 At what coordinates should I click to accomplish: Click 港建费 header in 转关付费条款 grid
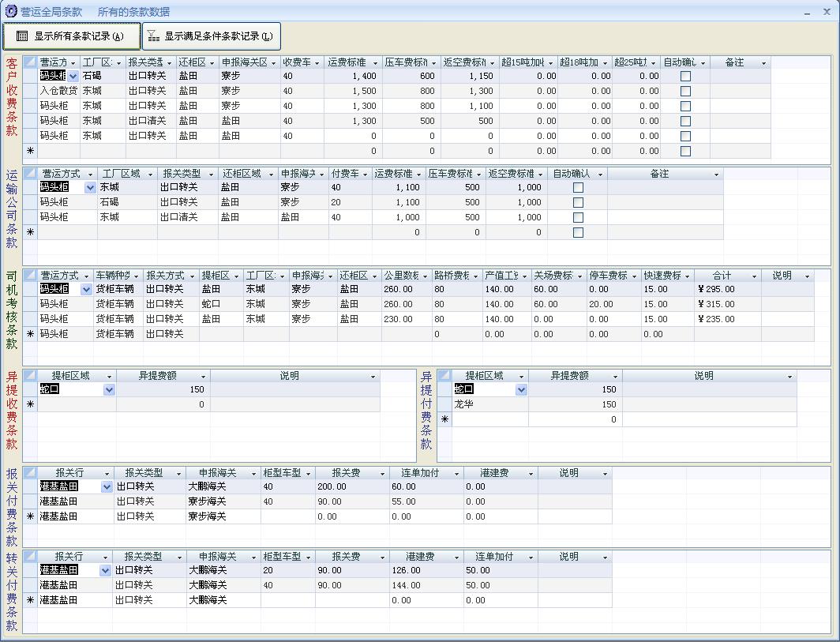(x=426, y=556)
